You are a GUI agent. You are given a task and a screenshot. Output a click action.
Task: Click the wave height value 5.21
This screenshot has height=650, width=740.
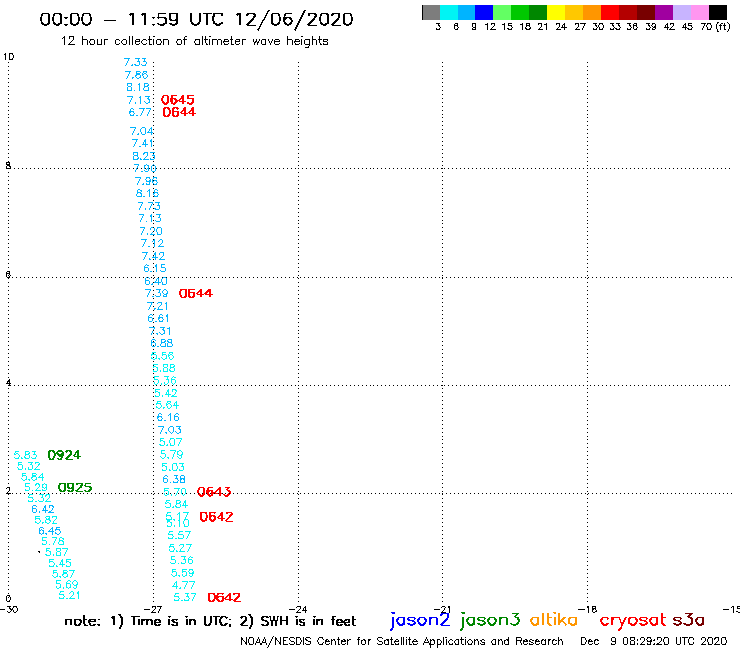point(69,596)
